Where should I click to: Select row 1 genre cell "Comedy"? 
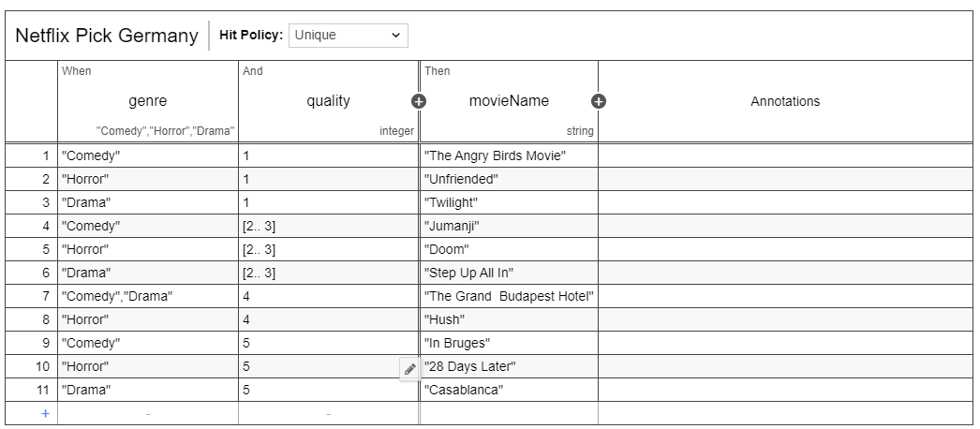(x=147, y=156)
